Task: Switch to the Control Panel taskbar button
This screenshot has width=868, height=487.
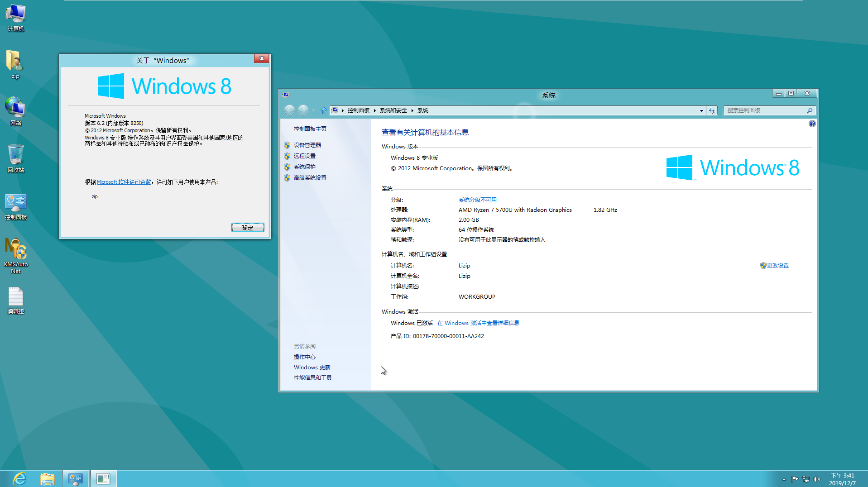Action: click(x=75, y=478)
